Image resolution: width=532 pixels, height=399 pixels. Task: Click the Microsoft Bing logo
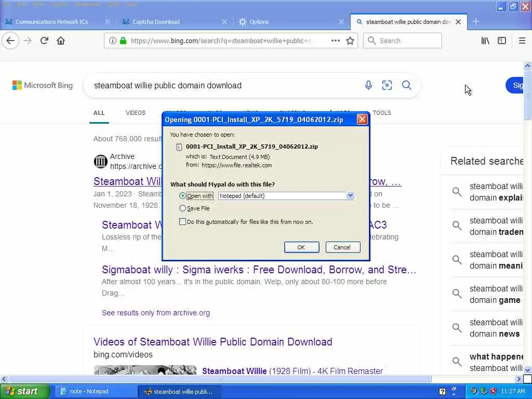click(x=43, y=85)
